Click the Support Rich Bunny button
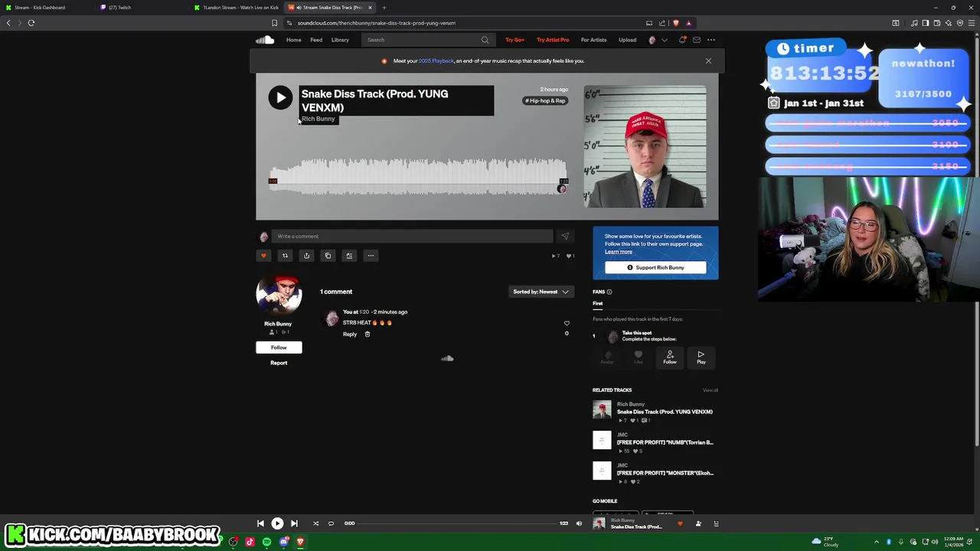980x551 pixels. 655,268
